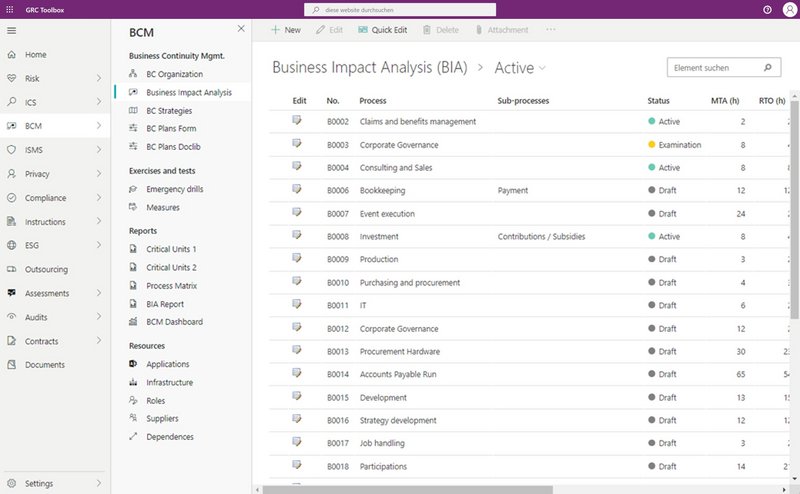The width and height of the screenshot is (800, 494).
Task: Expand the Settings menu chevron
Action: click(98, 484)
